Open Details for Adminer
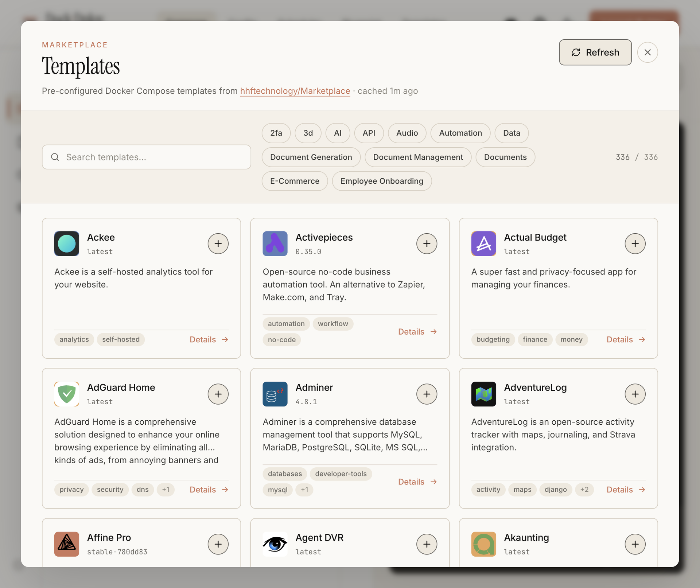The height and width of the screenshot is (588, 700). point(417,482)
